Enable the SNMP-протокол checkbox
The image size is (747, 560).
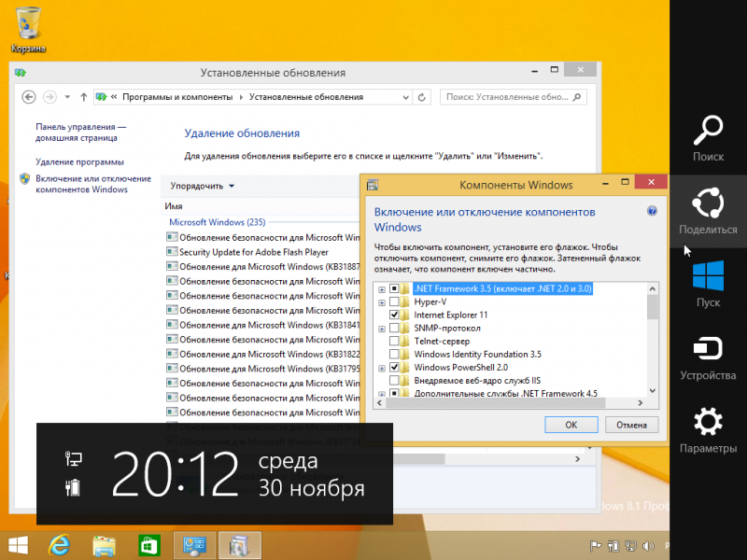[394, 329]
